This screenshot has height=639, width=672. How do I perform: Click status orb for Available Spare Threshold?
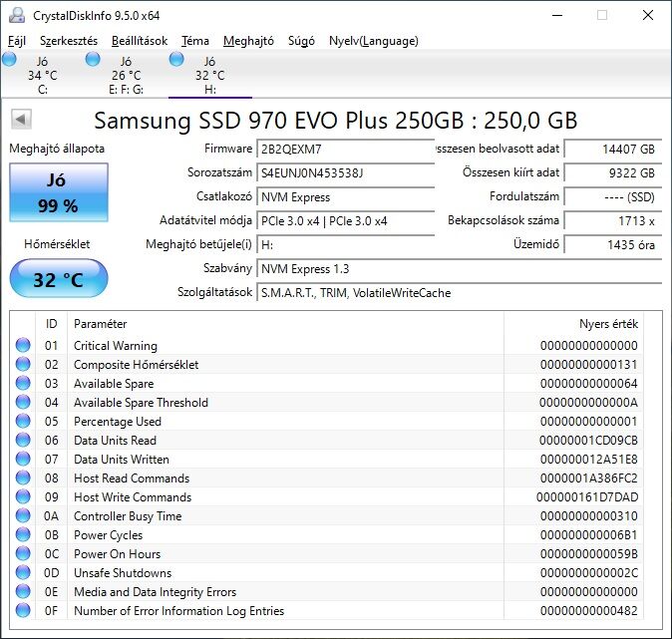click(x=23, y=402)
